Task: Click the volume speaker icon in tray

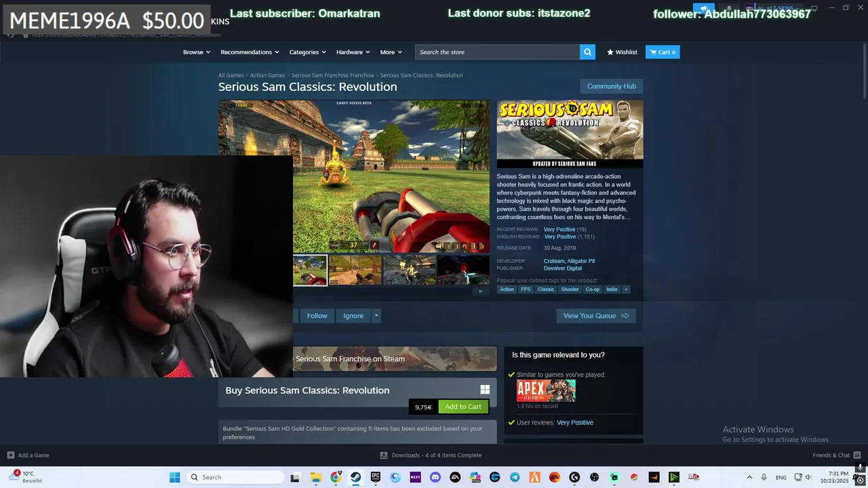Action: click(808, 477)
